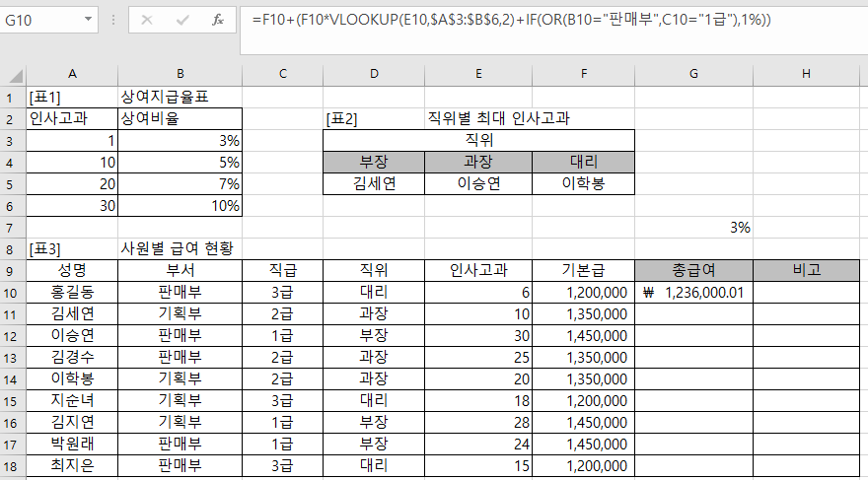Open Insert Function (fx) dialog
The width and height of the screenshot is (868, 480).
pyautogui.click(x=218, y=20)
